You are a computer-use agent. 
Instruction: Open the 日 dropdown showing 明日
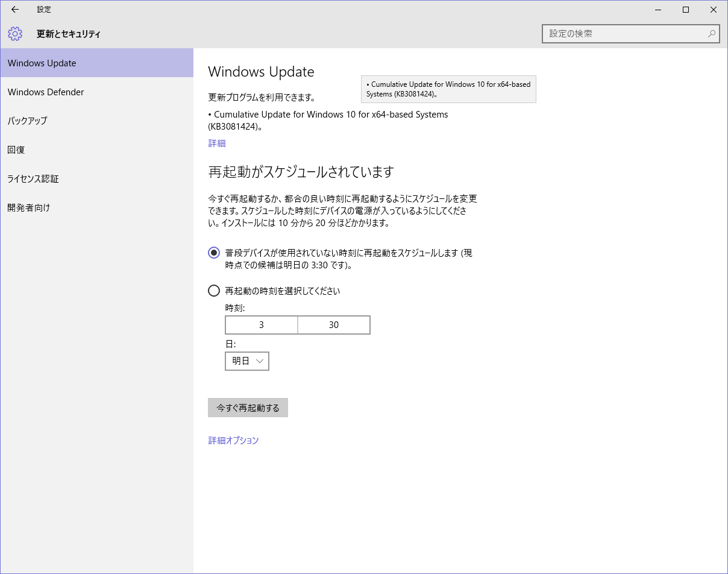[247, 361]
